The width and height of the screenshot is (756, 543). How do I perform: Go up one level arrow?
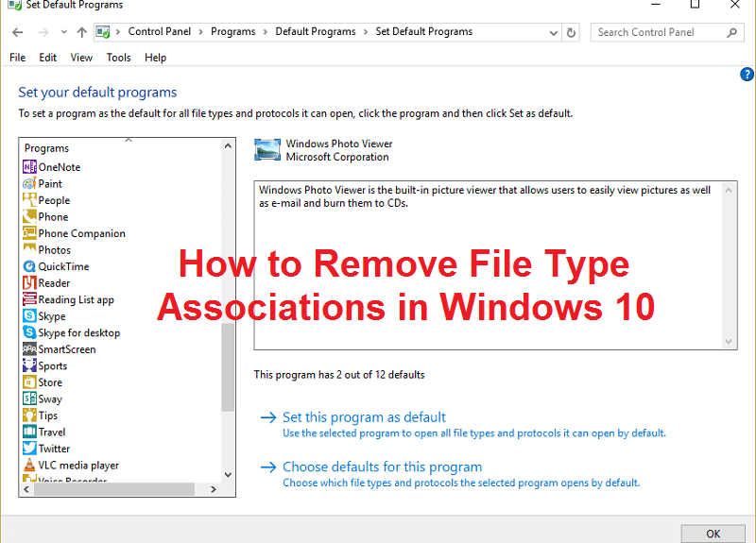(x=81, y=32)
